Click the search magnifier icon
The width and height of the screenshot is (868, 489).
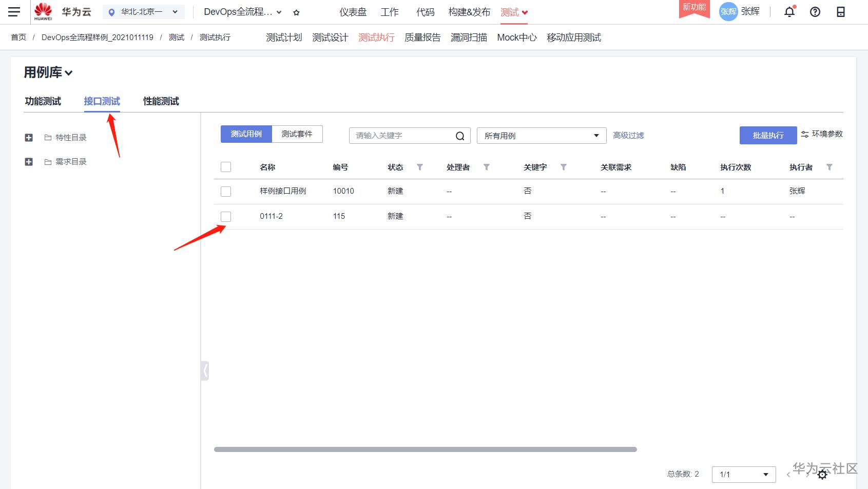point(460,136)
